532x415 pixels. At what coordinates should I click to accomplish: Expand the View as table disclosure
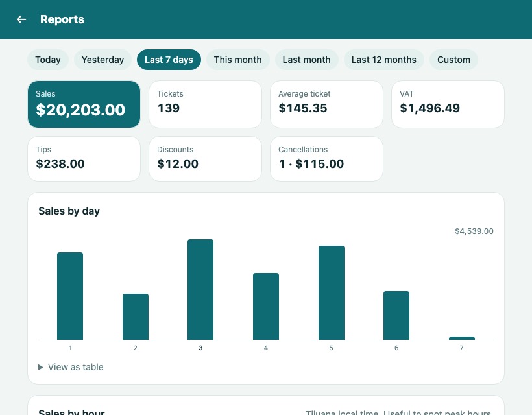(x=71, y=367)
